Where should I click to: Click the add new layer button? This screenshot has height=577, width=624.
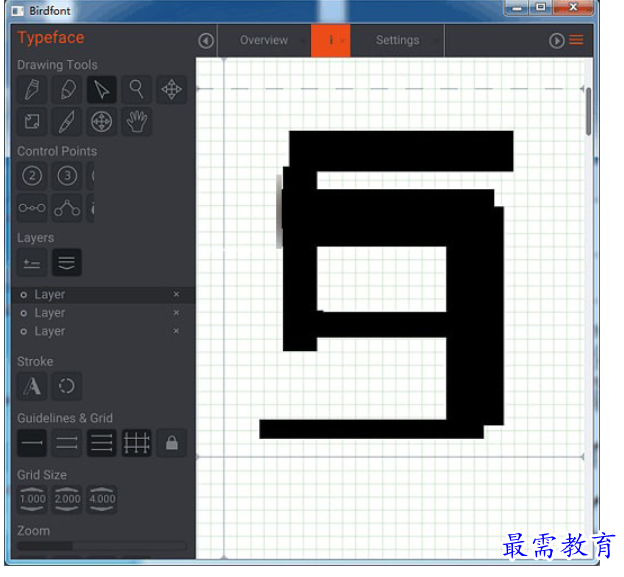[x=32, y=263]
